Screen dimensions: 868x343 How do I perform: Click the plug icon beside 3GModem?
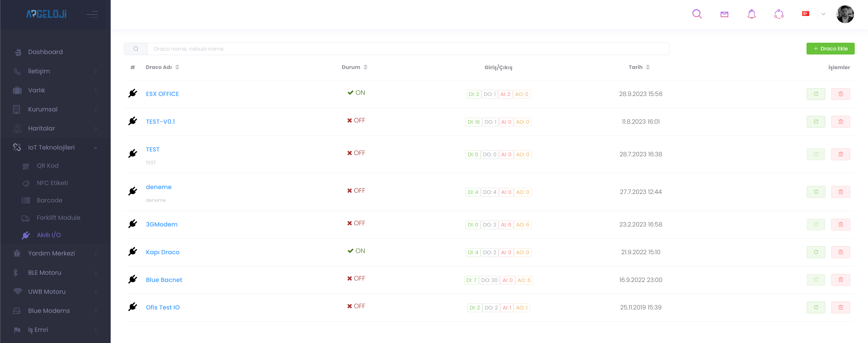click(x=133, y=224)
